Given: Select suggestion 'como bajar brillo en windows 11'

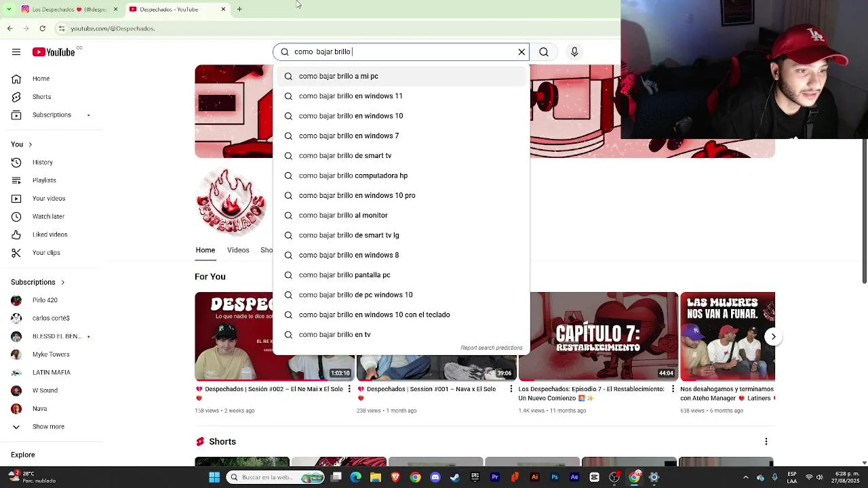Looking at the screenshot, I should point(401,96).
